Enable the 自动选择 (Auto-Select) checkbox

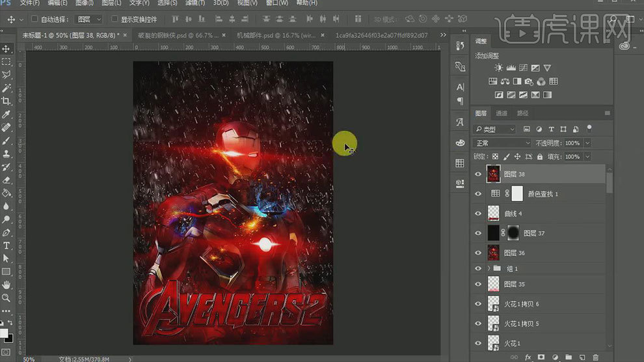click(35, 20)
